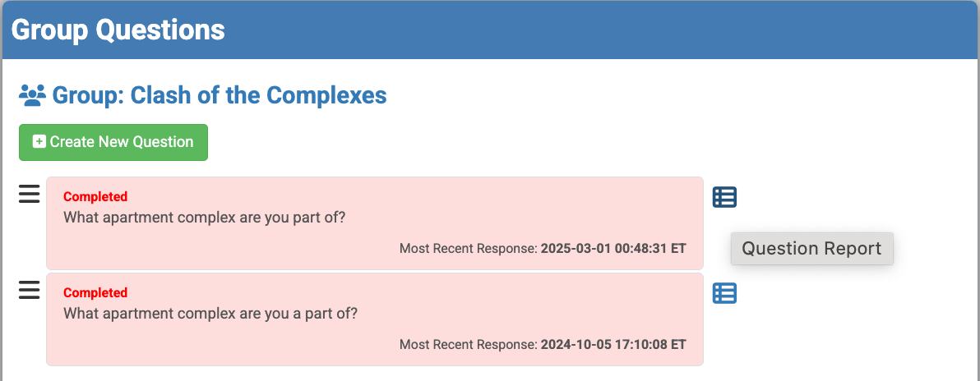Click the plus icon on the green button
The width and height of the screenshot is (980, 381).
pos(39,142)
